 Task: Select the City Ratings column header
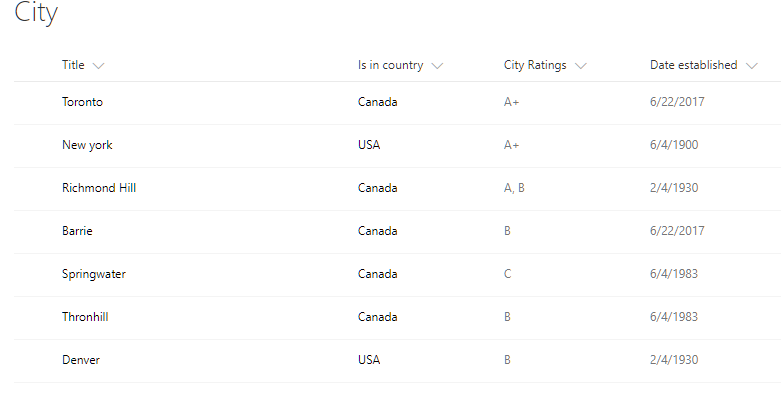535,65
